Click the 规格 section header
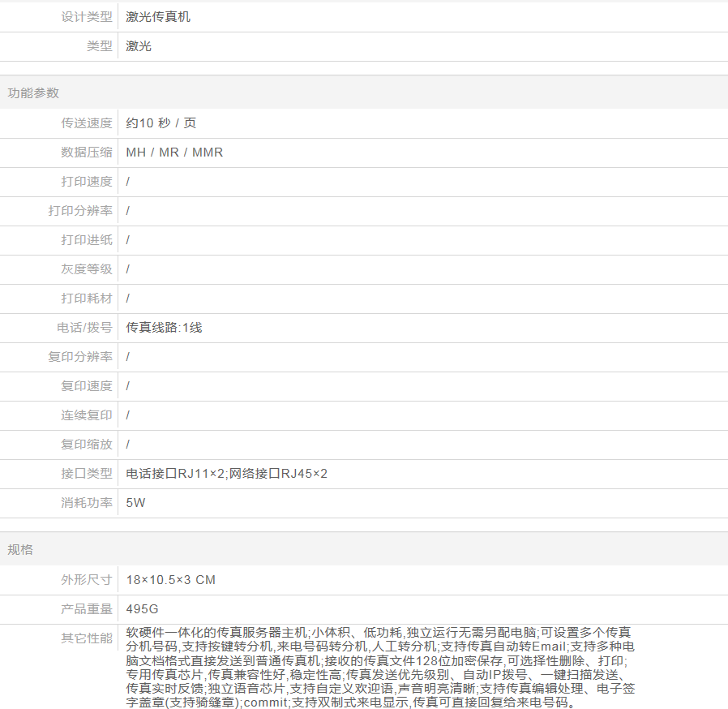Screen dimensions: 728x709 [20, 549]
